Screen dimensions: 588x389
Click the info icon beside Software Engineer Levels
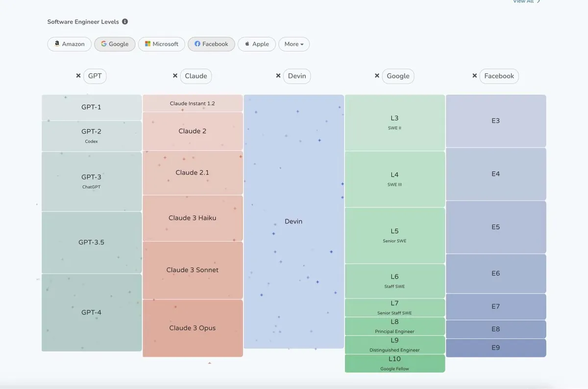click(125, 22)
